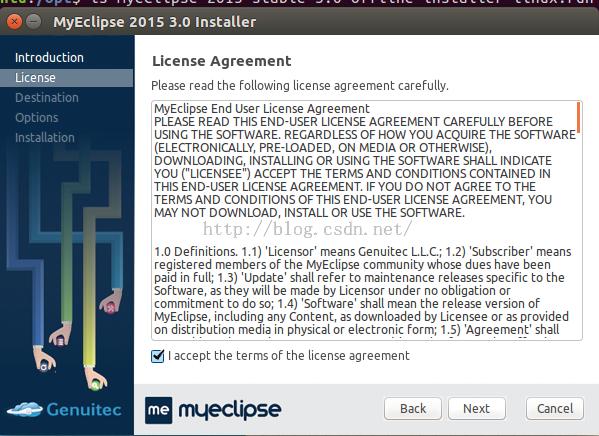
Task: Select the Destination step in the sidebar
Action: (x=47, y=97)
